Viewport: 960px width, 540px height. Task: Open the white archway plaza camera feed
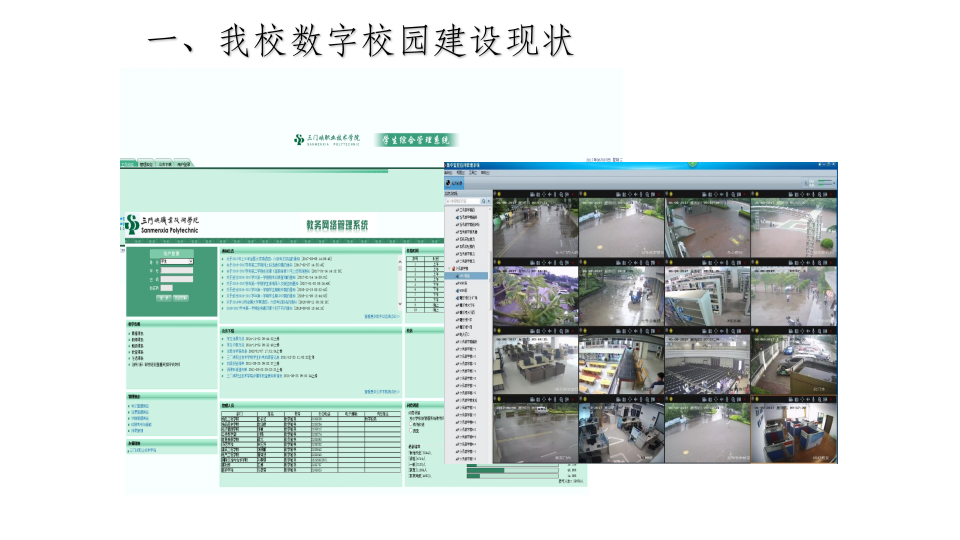793,227
